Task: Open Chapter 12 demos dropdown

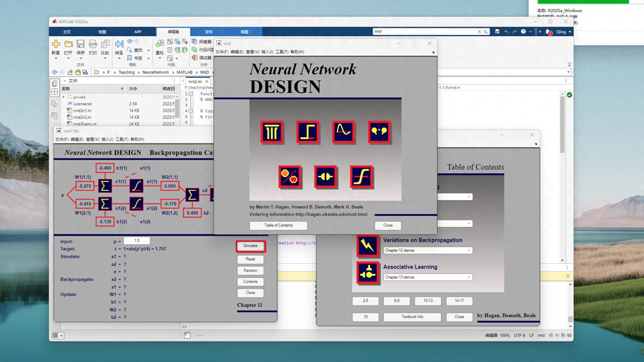Action: pos(428,250)
